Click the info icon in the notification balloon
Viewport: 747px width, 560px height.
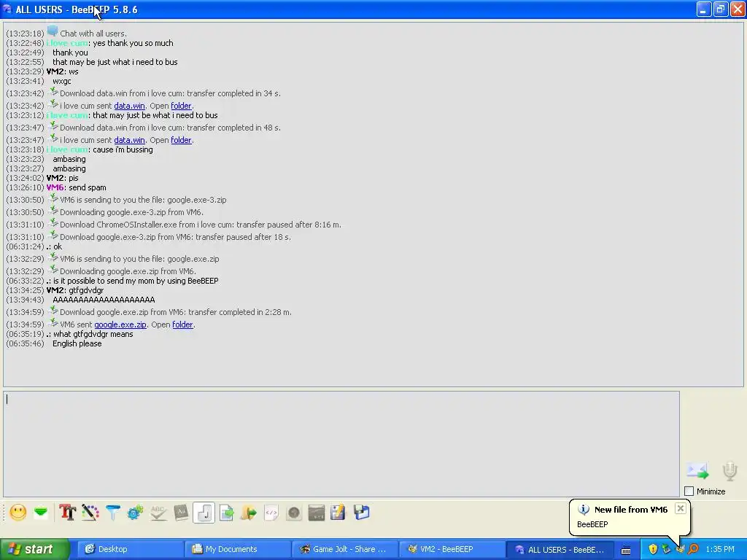coord(584,510)
